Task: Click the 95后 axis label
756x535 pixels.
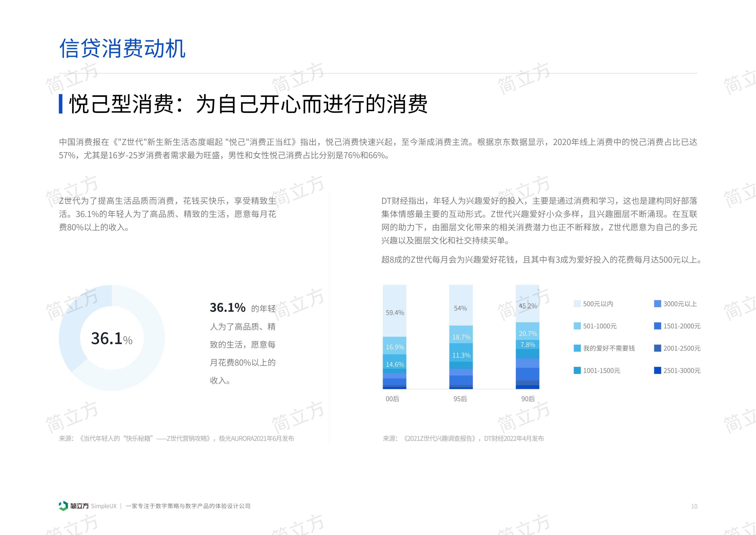Action: [x=460, y=399]
